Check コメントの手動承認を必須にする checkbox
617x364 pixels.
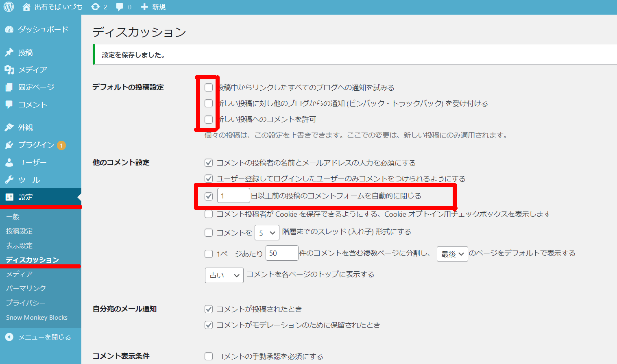[209, 357]
